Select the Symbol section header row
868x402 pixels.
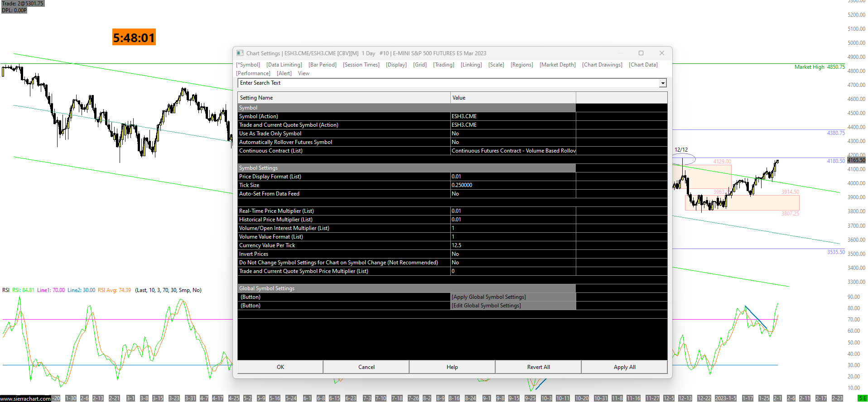(x=407, y=108)
